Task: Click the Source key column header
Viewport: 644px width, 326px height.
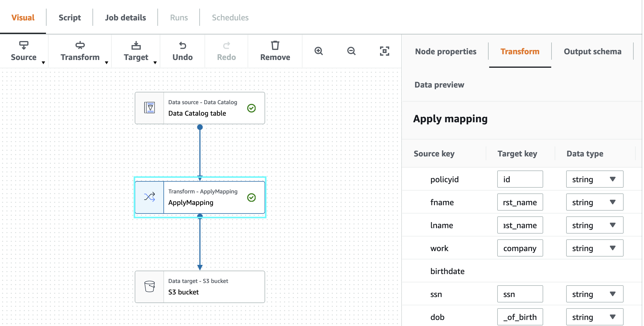Action: tap(434, 154)
